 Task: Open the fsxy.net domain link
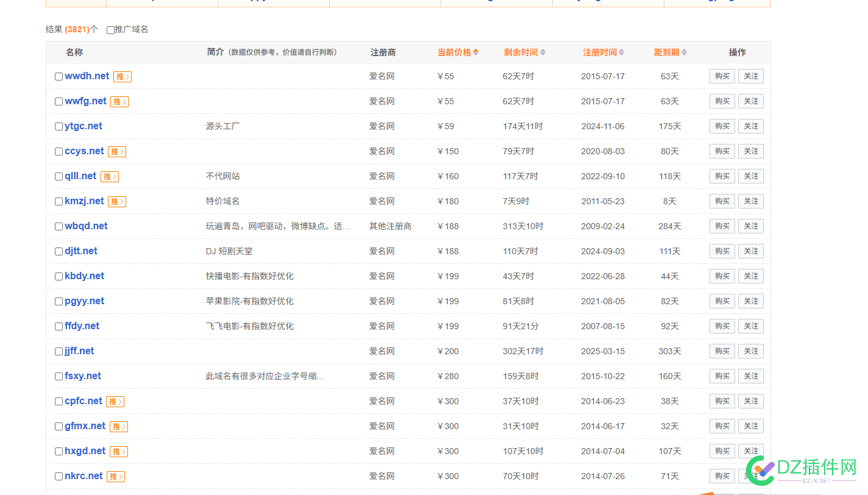(83, 376)
